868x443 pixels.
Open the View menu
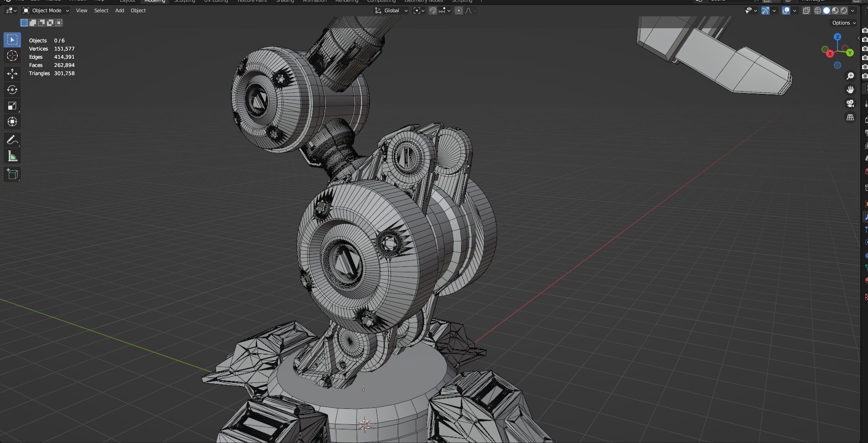pyautogui.click(x=82, y=10)
